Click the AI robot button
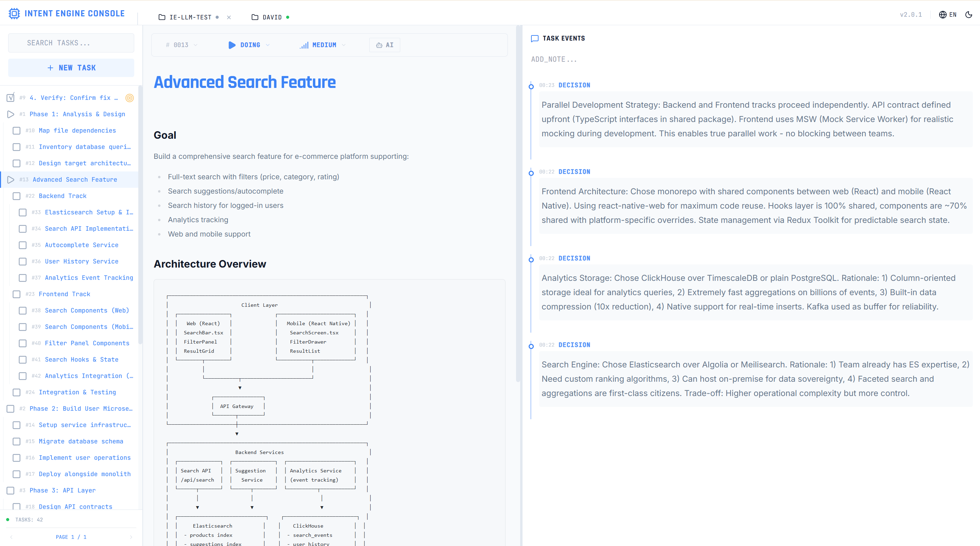This screenshot has width=980, height=546. tap(385, 45)
